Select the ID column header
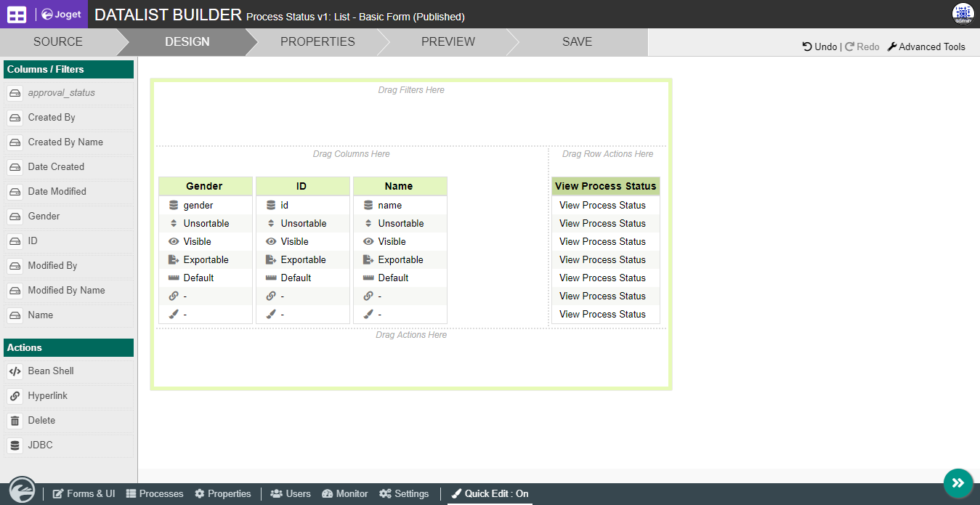 click(303, 186)
